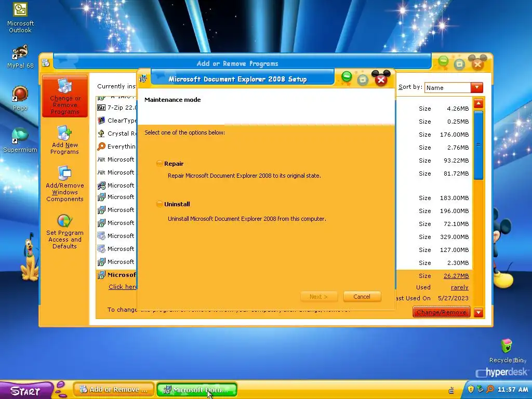Screen dimensions: 532x399
Task: Click the 5/27/2023 last used date
Action: pos(453,298)
